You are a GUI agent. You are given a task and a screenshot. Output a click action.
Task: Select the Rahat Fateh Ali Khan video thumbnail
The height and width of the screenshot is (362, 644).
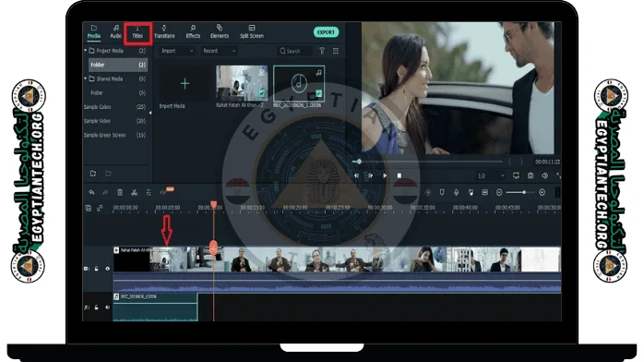pyautogui.click(x=242, y=83)
